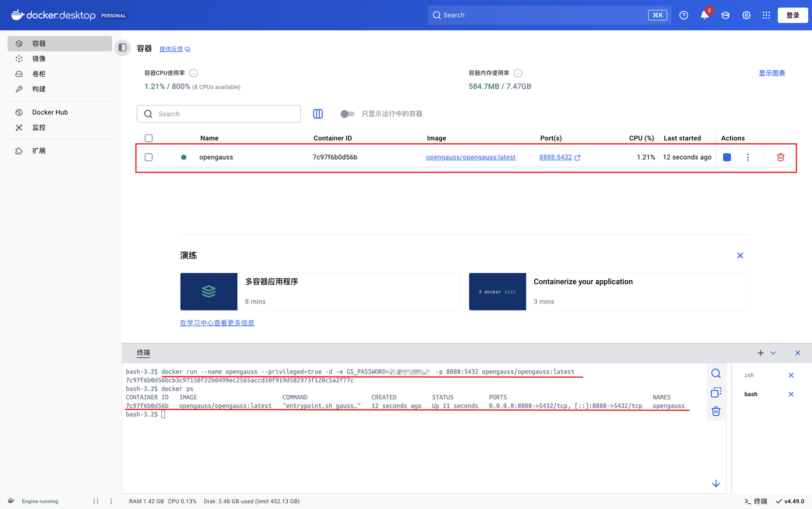Stop the opengauss container
Image resolution: width=812 pixels, height=509 pixels.
point(727,157)
